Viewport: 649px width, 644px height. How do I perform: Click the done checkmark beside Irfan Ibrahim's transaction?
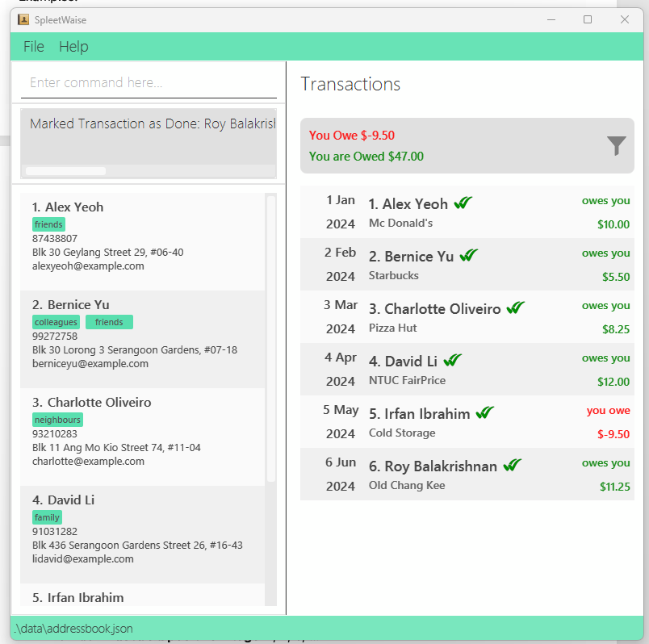tap(485, 412)
